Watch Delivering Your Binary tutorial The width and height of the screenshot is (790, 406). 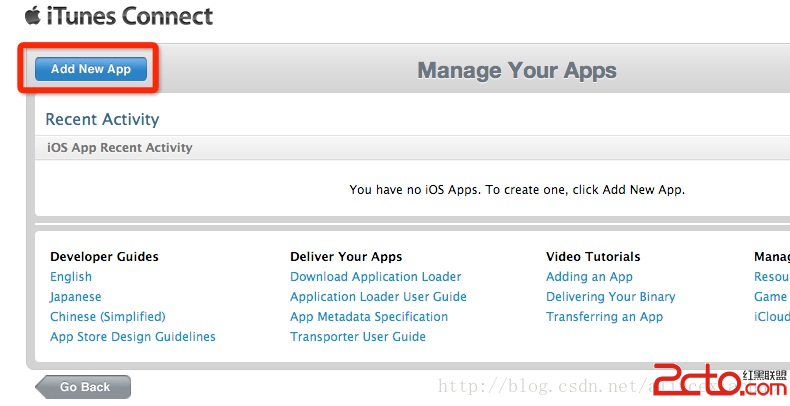click(x=610, y=297)
